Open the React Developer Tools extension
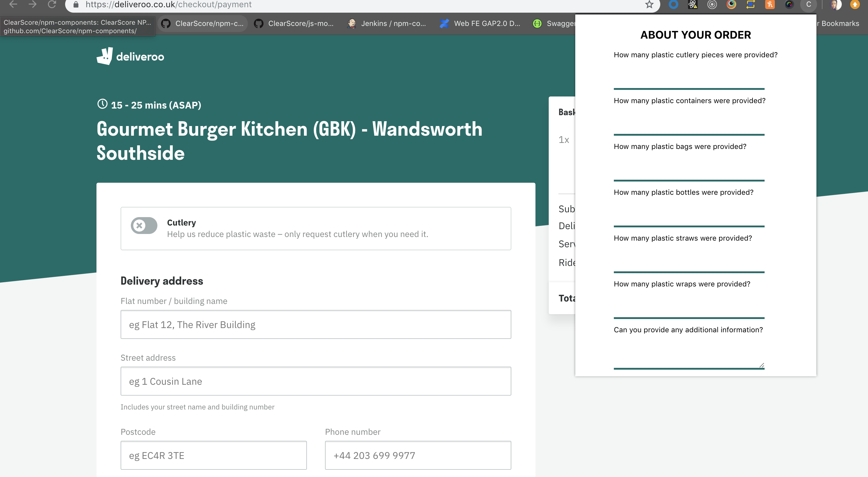The width and height of the screenshot is (868, 477). coord(693,5)
